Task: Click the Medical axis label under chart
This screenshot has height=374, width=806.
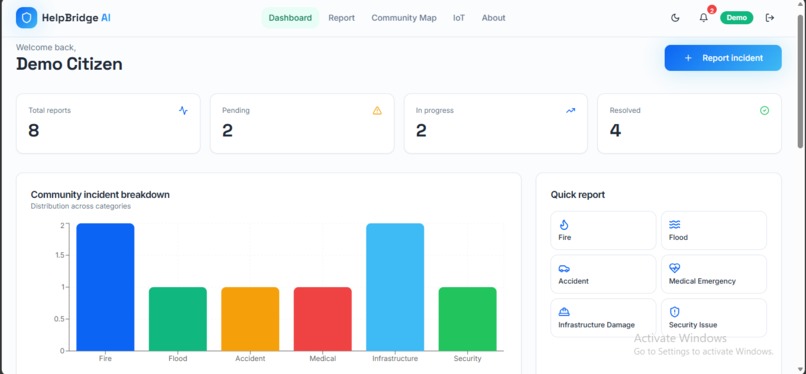Action: 323,359
